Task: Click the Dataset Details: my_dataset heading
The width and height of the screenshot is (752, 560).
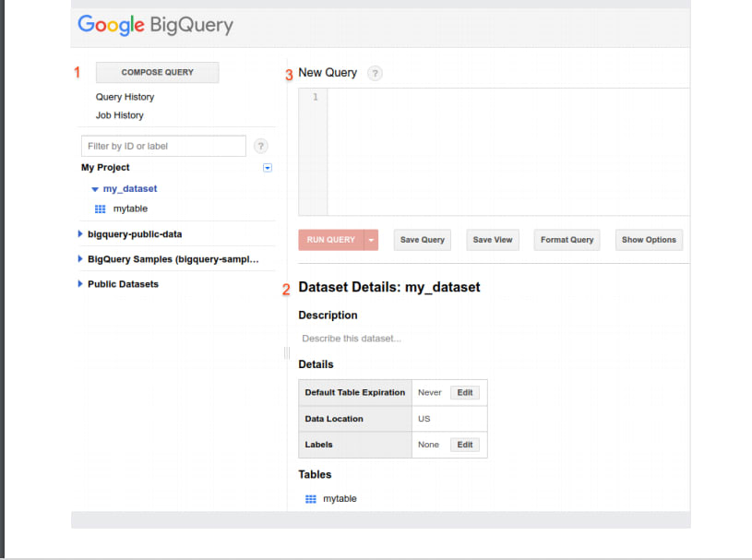Action: click(389, 287)
